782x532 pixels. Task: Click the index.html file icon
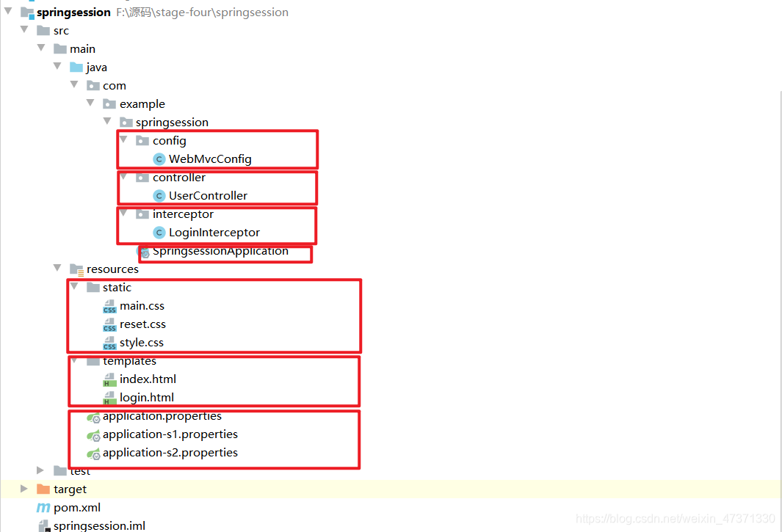click(109, 380)
